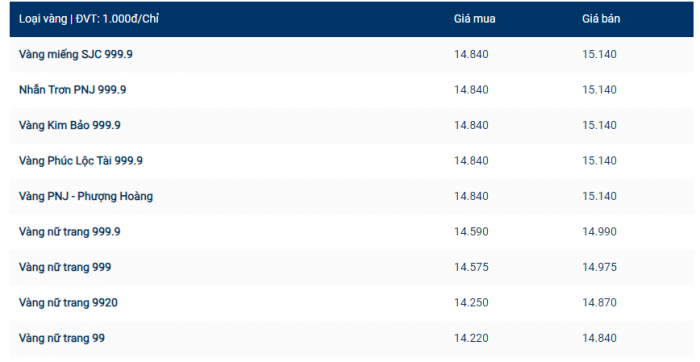Select the 'Vàng nữ trang 999.9' label

[x=70, y=232]
